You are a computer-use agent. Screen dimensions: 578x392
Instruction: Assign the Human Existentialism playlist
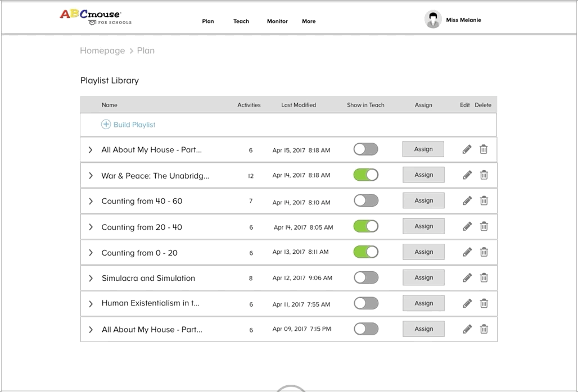pyautogui.click(x=423, y=303)
